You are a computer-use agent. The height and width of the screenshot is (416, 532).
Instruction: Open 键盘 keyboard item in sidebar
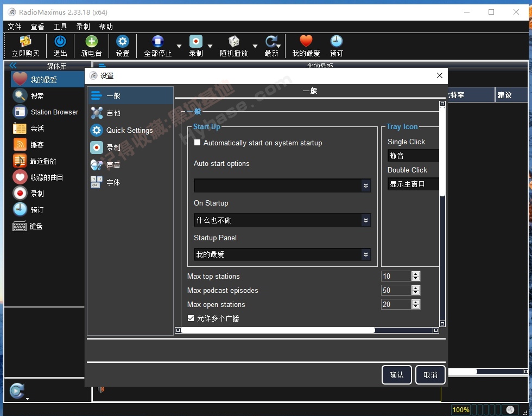28,226
